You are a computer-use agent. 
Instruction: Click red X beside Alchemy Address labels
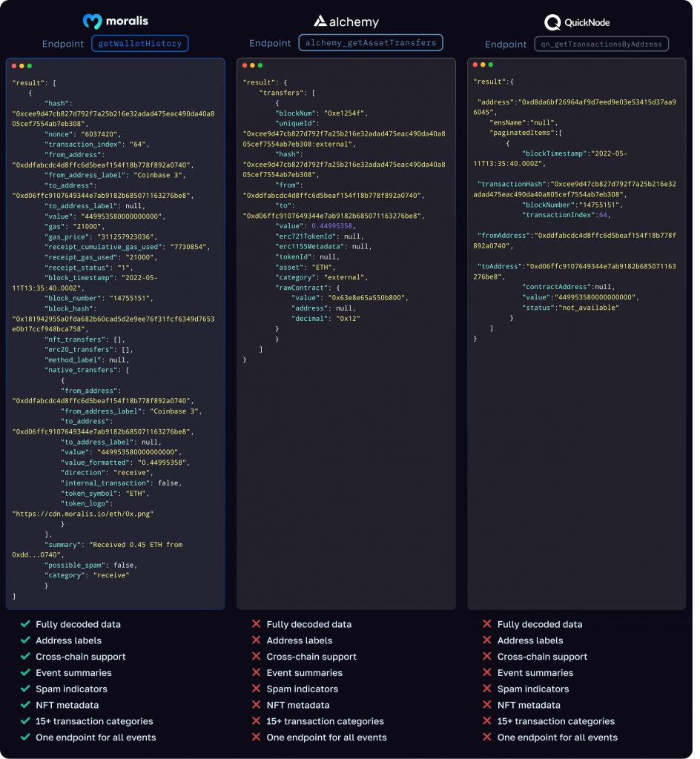[x=257, y=640]
